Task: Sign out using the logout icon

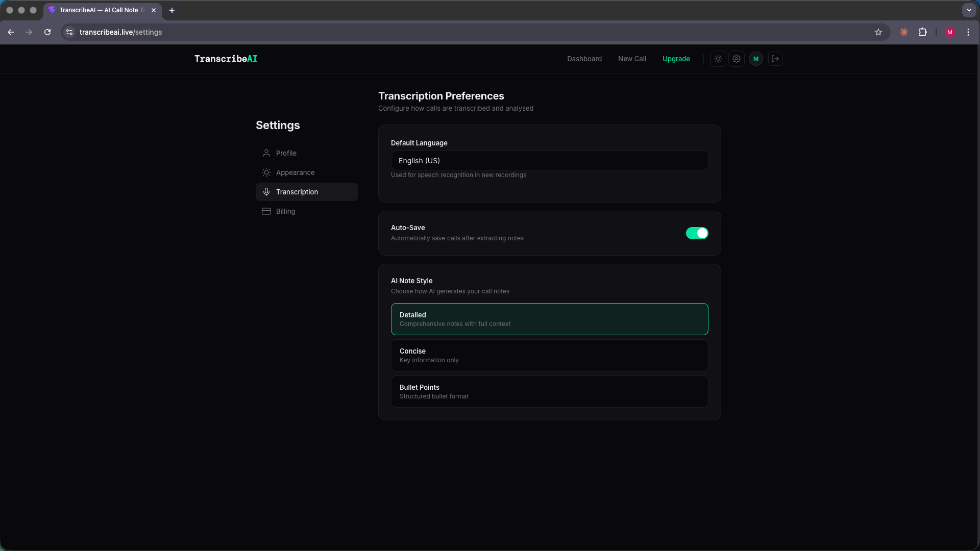Action: [775, 59]
